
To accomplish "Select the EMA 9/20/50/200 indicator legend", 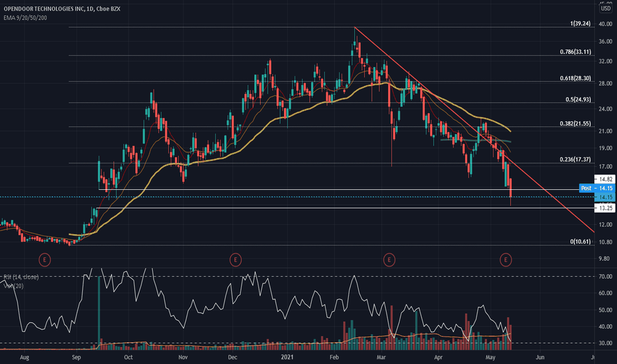I will point(25,18).
